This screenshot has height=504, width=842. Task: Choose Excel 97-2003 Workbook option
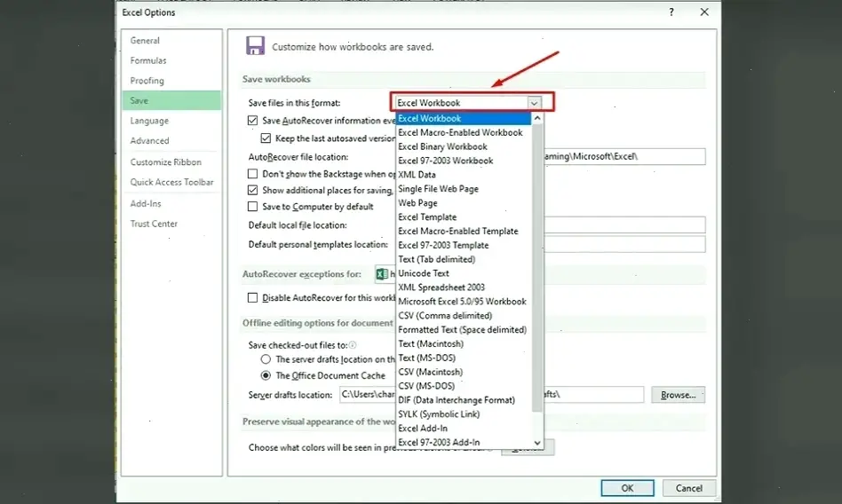464,161
